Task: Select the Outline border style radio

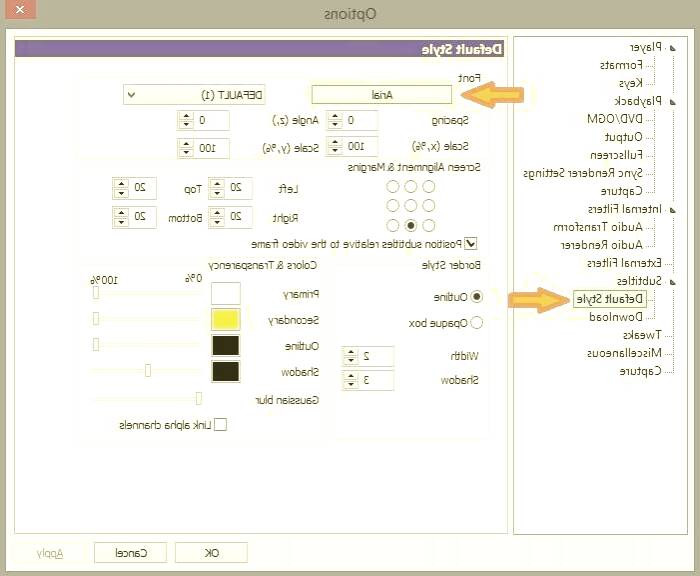Action: 475,297
